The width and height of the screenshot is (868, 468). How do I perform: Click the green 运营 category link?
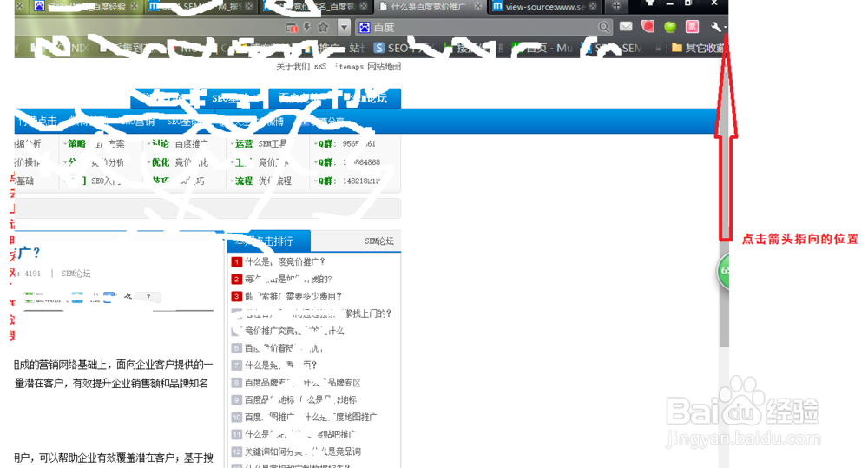[x=244, y=143]
